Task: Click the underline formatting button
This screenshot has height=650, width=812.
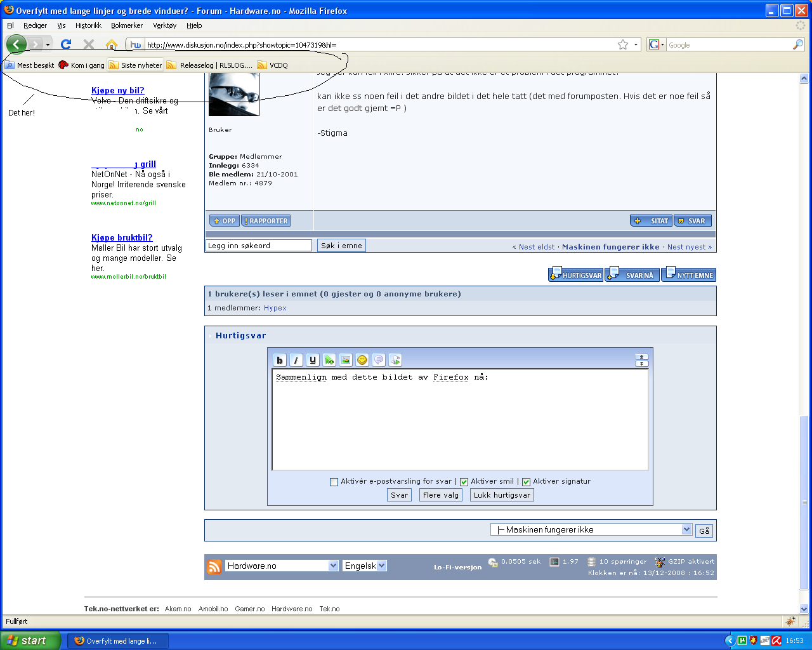Action: [313, 360]
